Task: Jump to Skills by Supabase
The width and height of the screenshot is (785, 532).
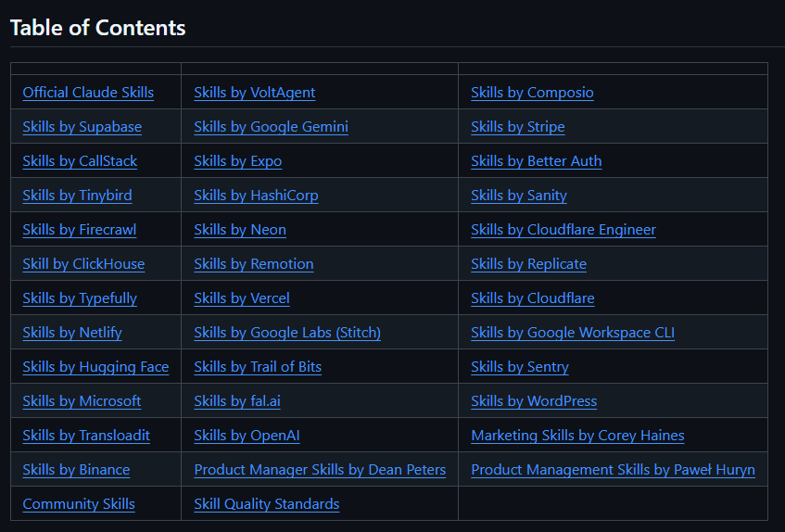Action: [x=82, y=127]
